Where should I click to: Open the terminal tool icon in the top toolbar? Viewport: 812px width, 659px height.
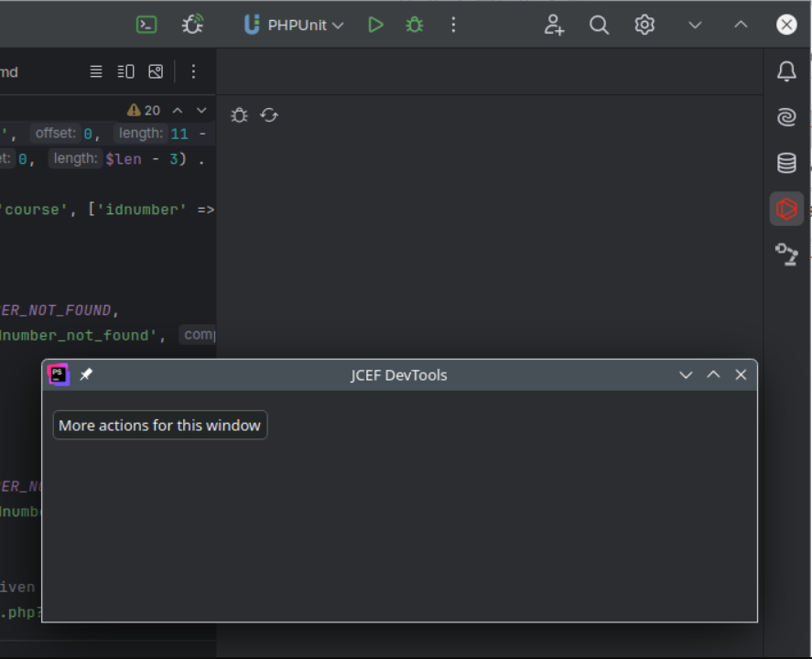146,25
